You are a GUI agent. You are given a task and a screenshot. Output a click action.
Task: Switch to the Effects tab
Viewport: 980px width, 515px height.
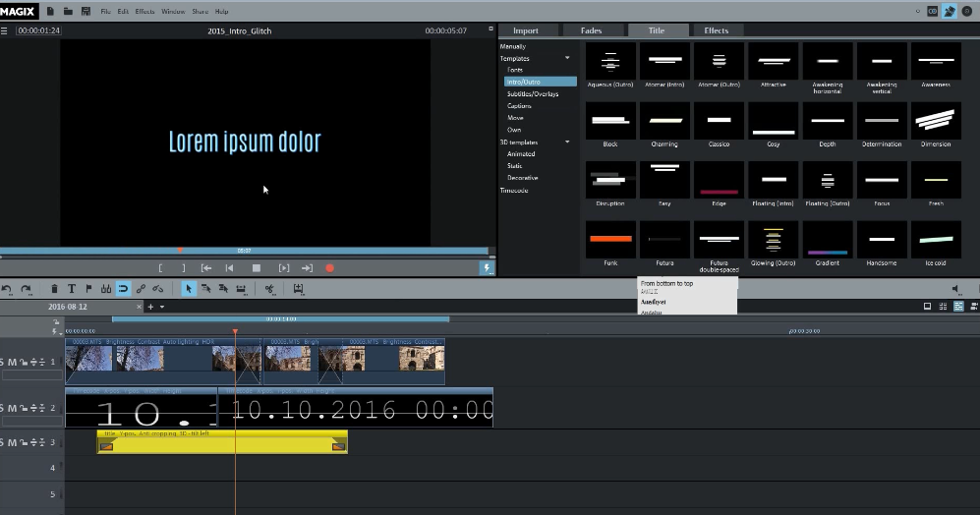[x=717, y=30]
